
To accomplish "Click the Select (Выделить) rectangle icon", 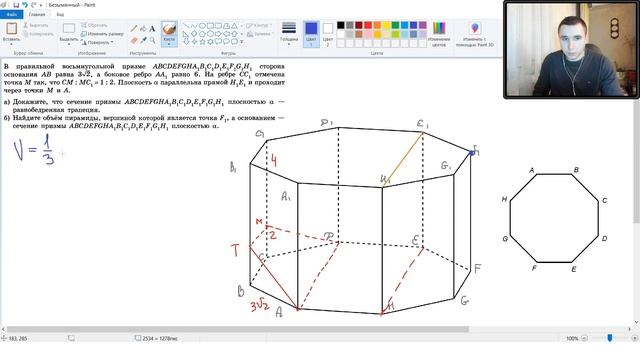I will click(x=69, y=28).
